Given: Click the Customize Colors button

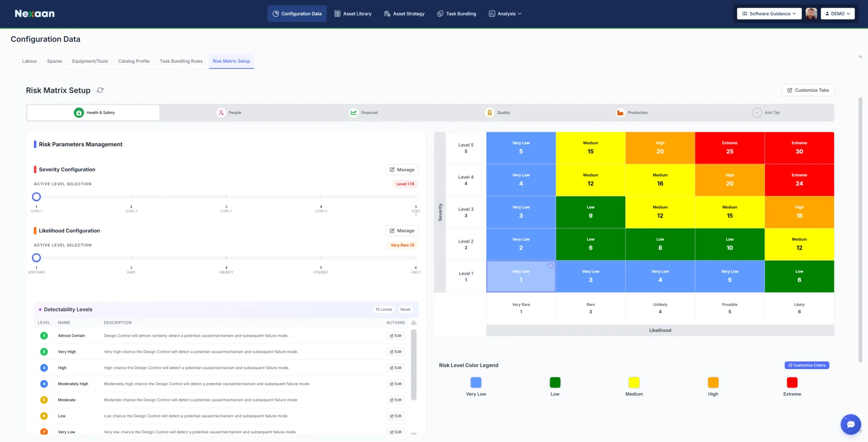Looking at the screenshot, I should tap(807, 365).
